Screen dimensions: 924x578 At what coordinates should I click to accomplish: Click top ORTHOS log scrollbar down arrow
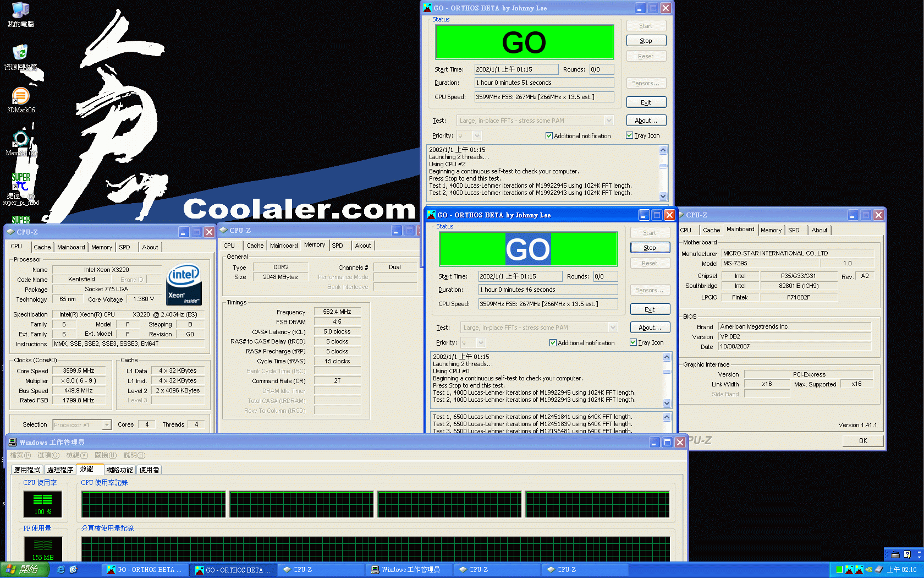tap(663, 197)
